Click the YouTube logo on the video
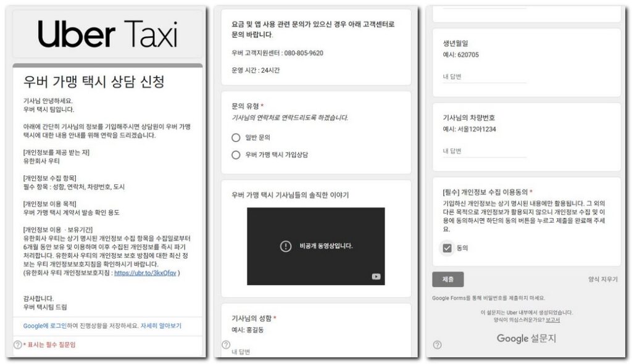 pos(376,276)
